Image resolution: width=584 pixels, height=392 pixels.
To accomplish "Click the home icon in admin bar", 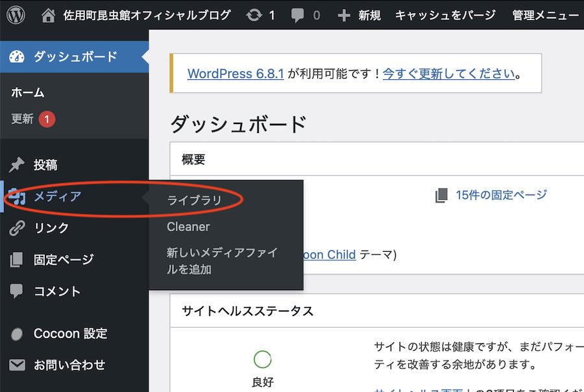I will click(x=48, y=16).
